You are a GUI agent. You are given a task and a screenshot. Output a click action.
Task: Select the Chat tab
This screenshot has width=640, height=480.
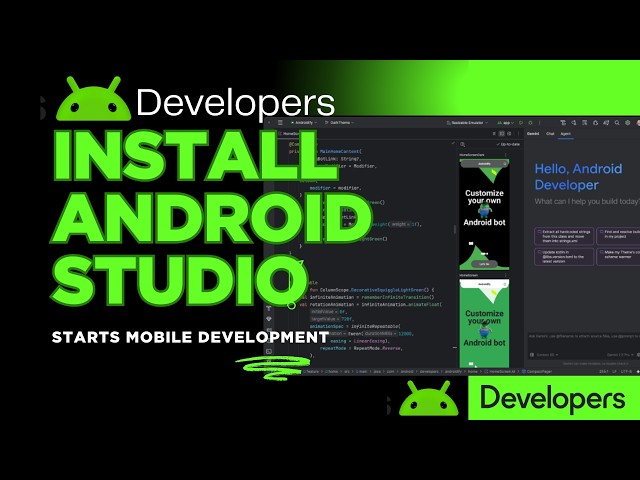pos(550,133)
